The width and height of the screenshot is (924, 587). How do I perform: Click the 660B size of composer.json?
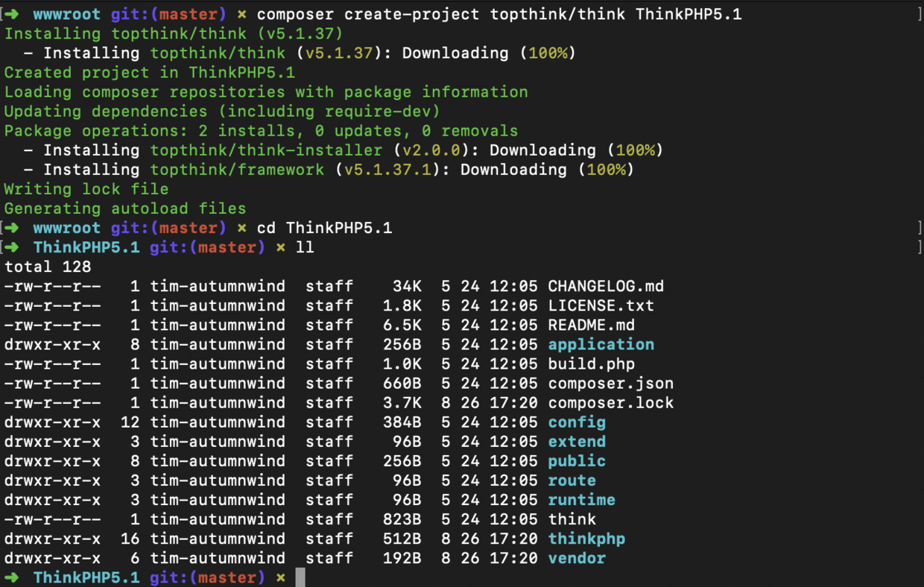pyautogui.click(x=402, y=383)
